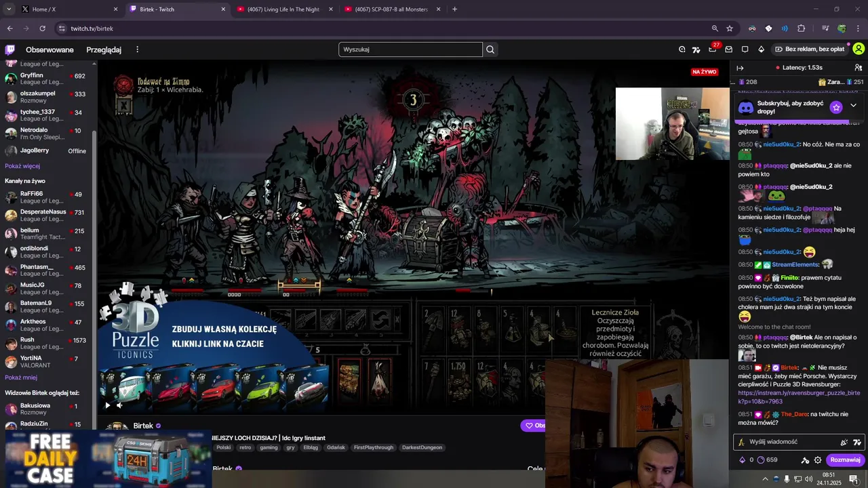
Task: Bookmark this page with the star icon
Action: pos(730,28)
